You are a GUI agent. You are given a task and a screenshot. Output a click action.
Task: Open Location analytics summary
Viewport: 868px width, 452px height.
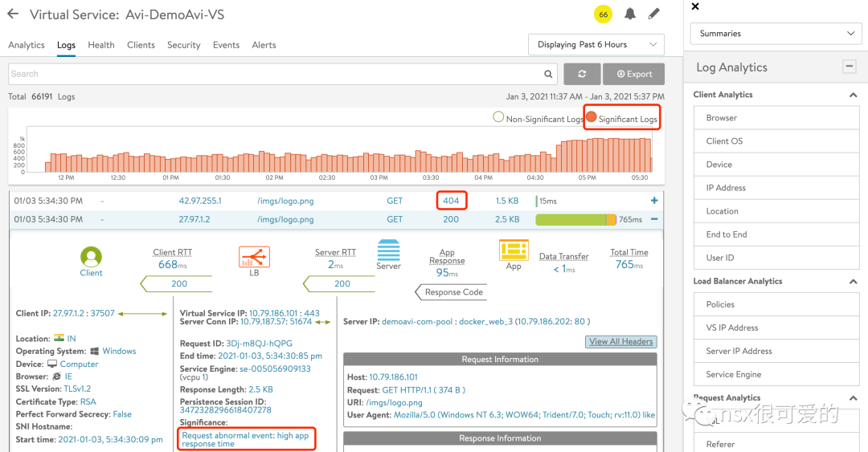pyautogui.click(x=776, y=211)
